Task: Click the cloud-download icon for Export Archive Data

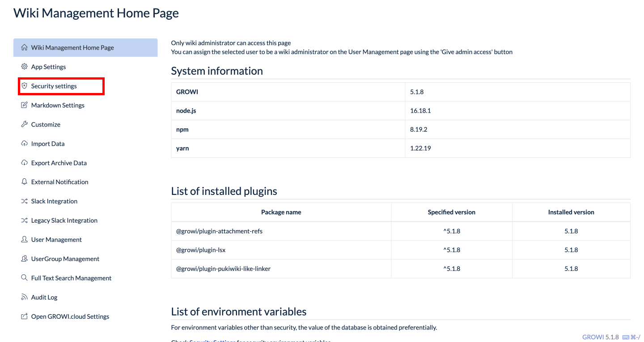Action: point(25,163)
